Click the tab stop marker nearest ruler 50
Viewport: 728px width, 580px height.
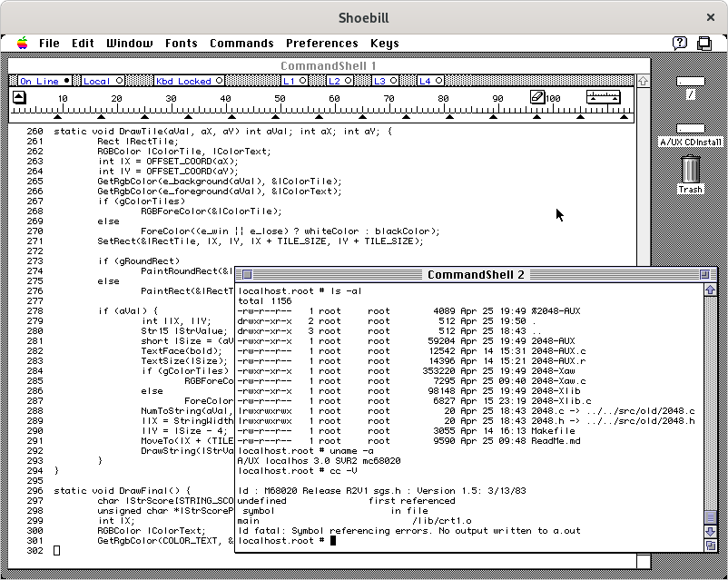tap(275, 116)
